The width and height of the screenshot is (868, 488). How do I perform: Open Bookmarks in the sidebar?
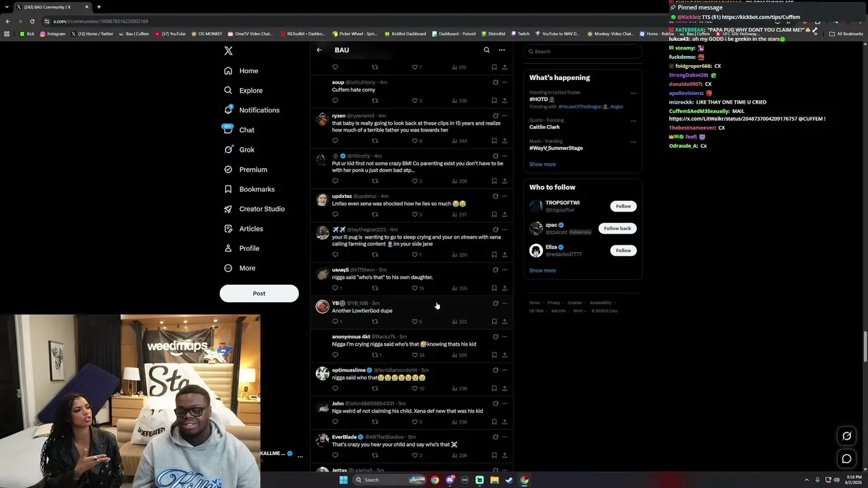click(x=249, y=189)
